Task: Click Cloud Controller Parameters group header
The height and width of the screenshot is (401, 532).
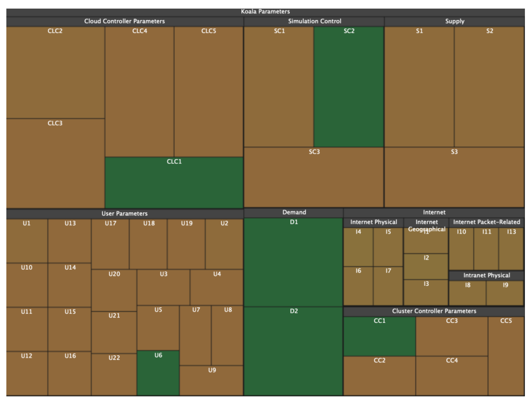Action: 124,21
